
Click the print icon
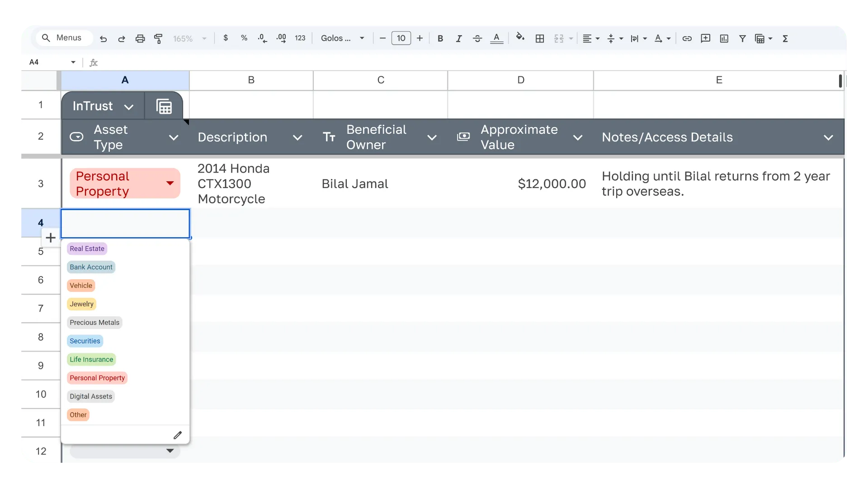[140, 39]
